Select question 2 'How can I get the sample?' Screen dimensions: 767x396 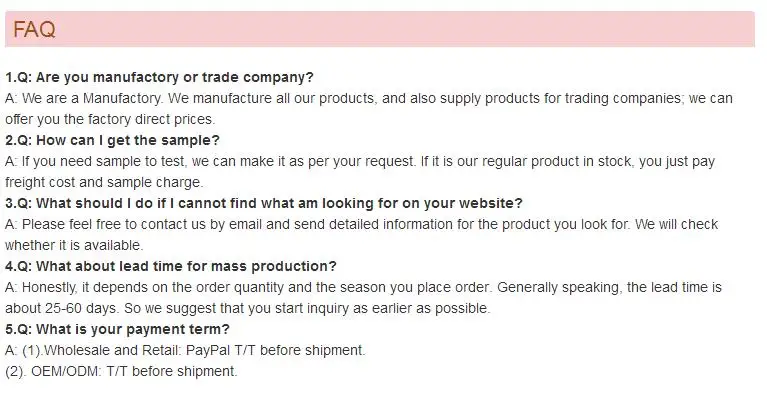coord(113,140)
